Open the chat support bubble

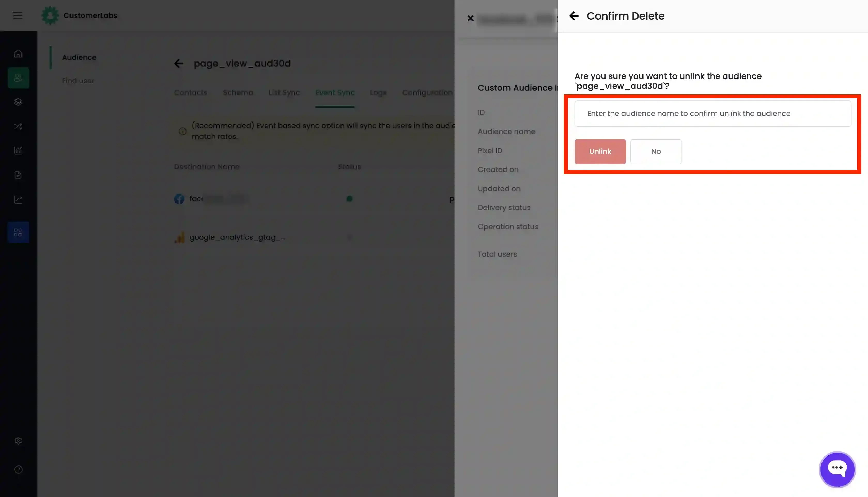(x=837, y=469)
